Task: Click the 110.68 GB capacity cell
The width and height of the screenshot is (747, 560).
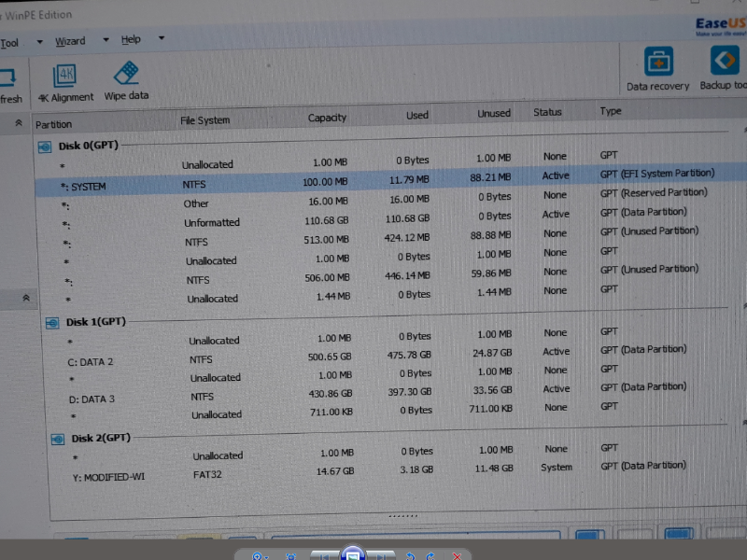Action: click(326, 220)
